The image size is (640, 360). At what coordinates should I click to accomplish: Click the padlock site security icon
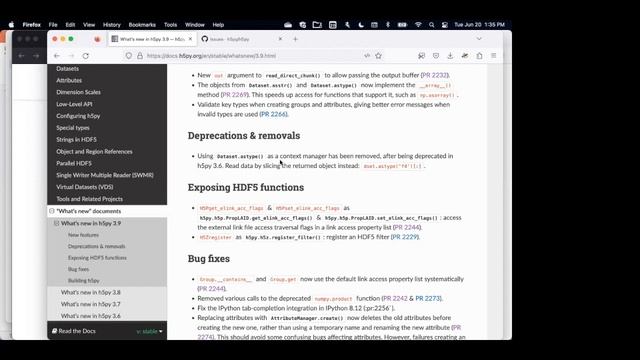pyautogui.click(x=140, y=56)
